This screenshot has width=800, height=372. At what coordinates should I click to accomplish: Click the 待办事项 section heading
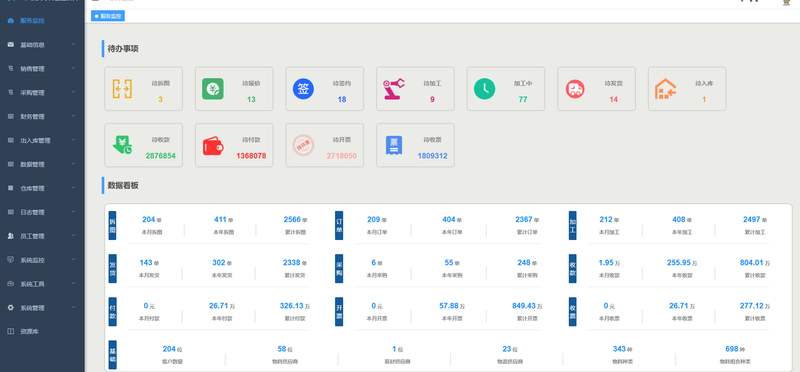[x=123, y=49]
